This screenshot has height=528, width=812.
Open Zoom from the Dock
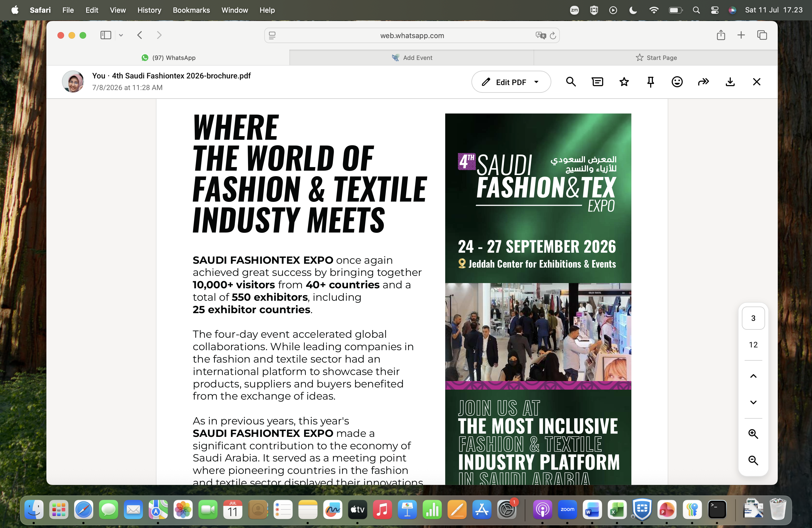point(567,509)
